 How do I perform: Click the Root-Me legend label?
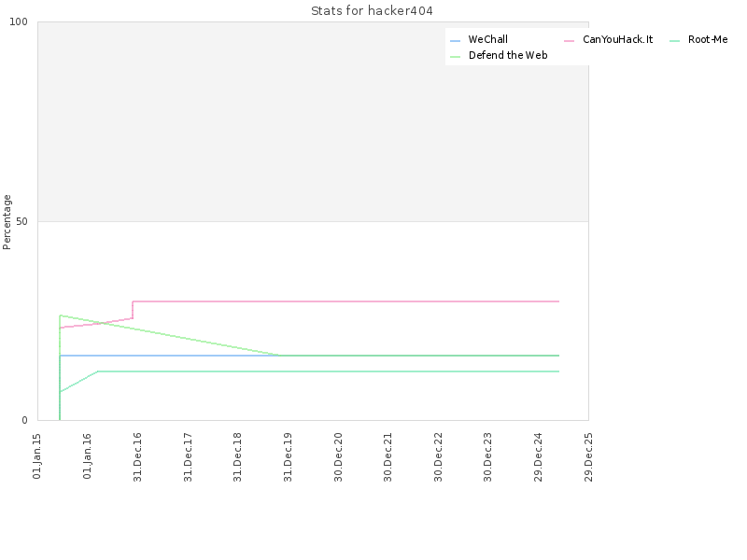[x=708, y=39]
